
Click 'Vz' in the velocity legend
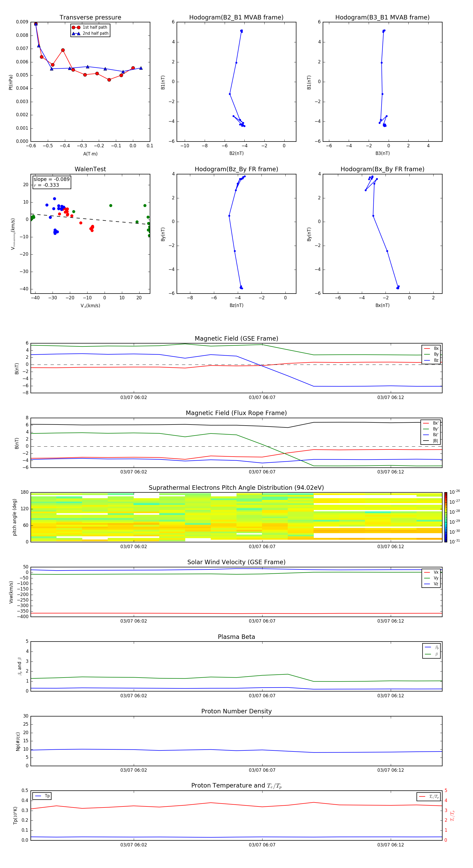pos(436,584)
